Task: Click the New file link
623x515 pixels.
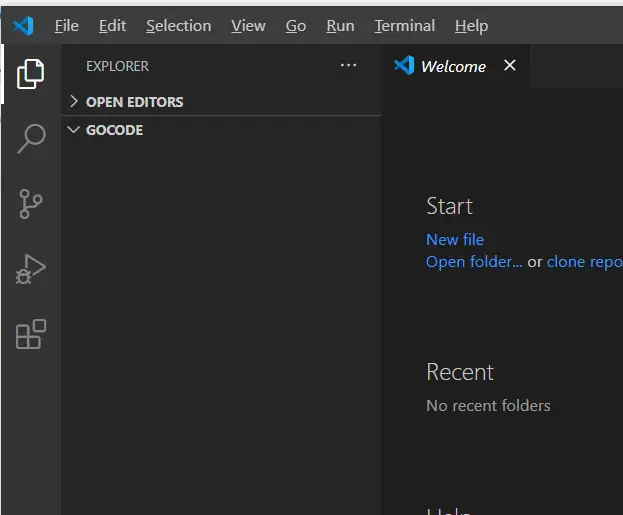Action: point(455,239)
